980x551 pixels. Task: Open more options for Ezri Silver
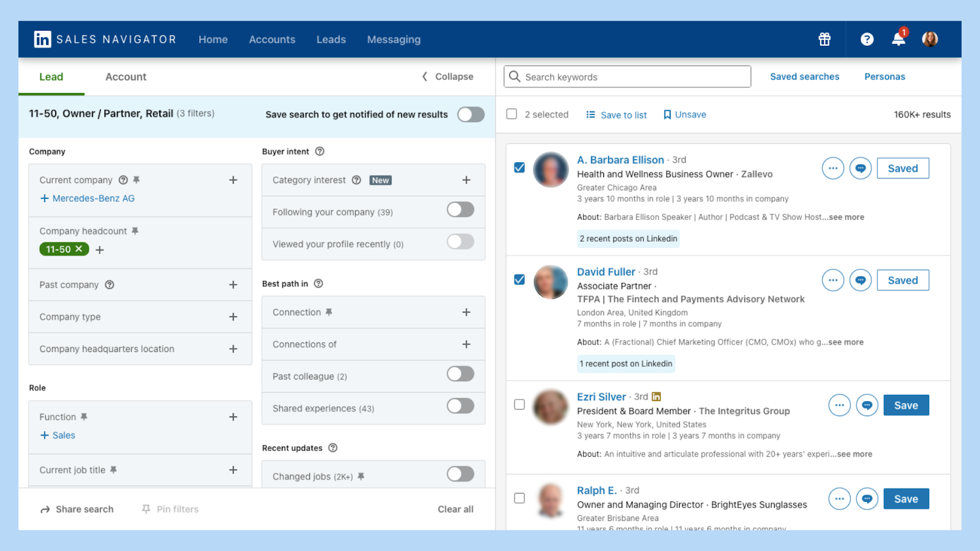(840, 405)
